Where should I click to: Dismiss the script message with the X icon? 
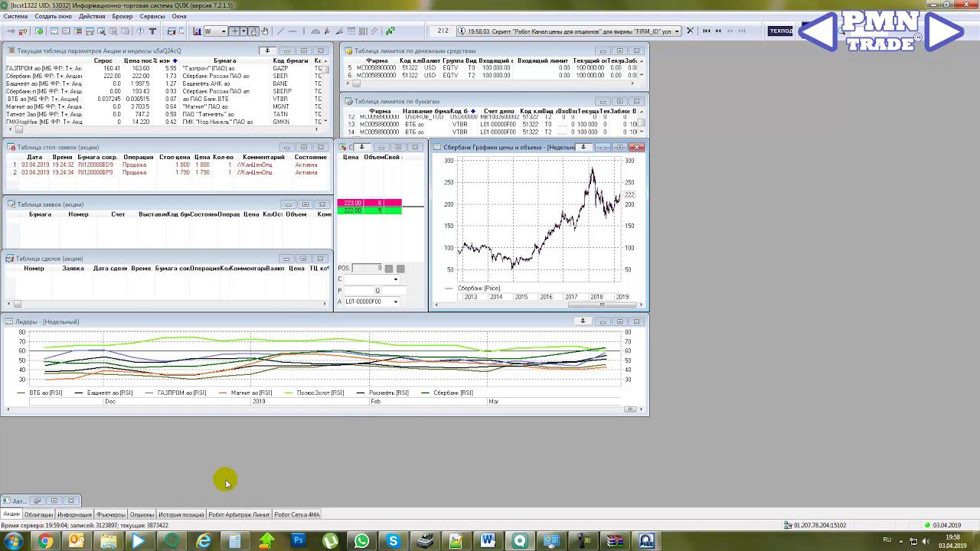click(690, 31)
